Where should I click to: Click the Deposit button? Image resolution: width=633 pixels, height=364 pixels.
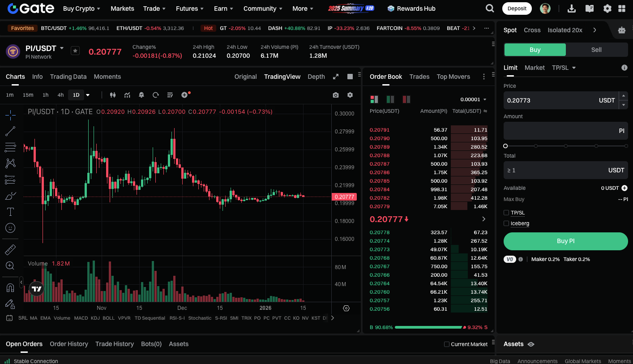point(517,9)
